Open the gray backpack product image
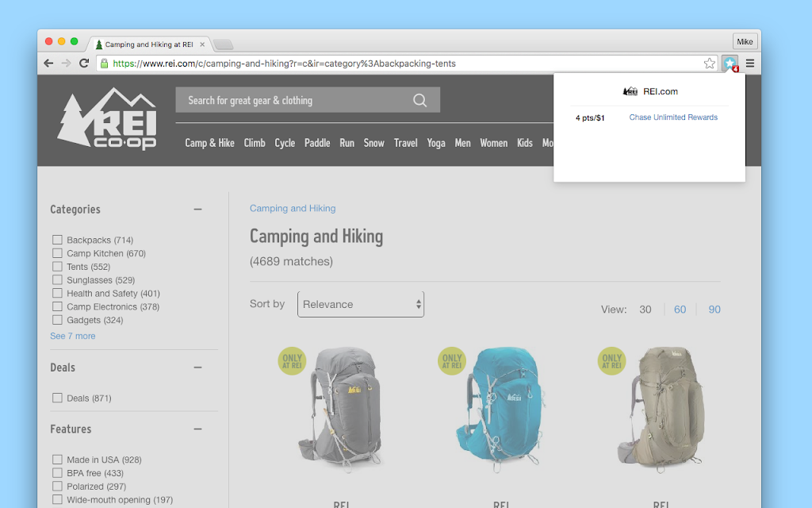 click(x=341, y=410)
